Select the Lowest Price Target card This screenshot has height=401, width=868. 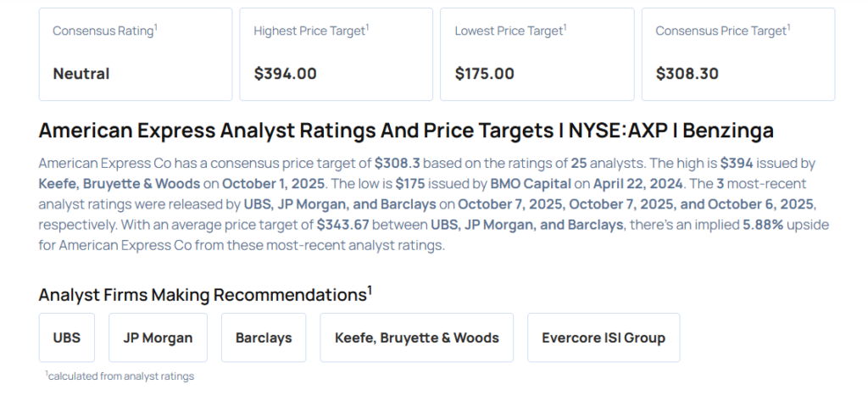click(x=537, y=53)
